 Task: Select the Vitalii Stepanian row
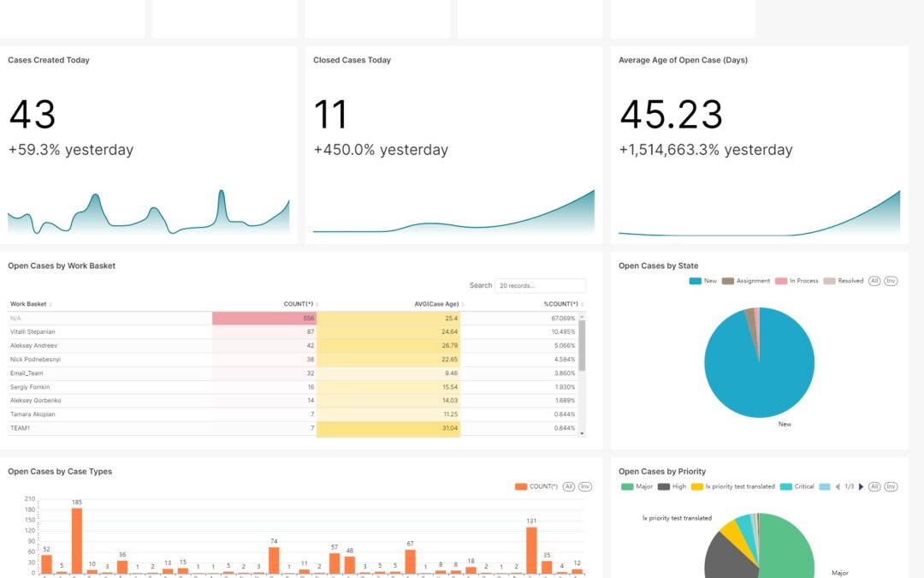[x=293, y=332]
